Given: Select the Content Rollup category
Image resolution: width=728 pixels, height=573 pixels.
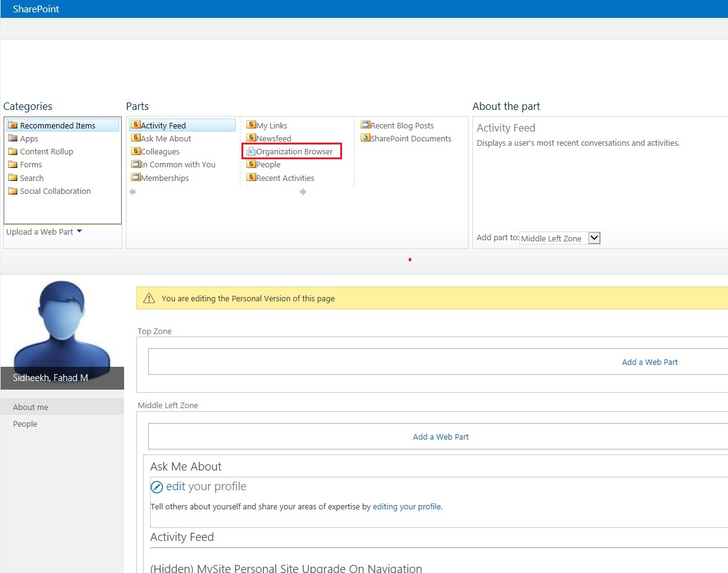Looking at the screenshot, I should pyautogui.click(x=46, y=151).
